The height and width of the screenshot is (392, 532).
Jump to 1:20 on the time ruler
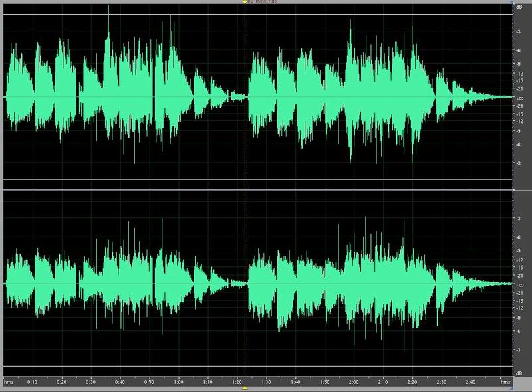237,382
